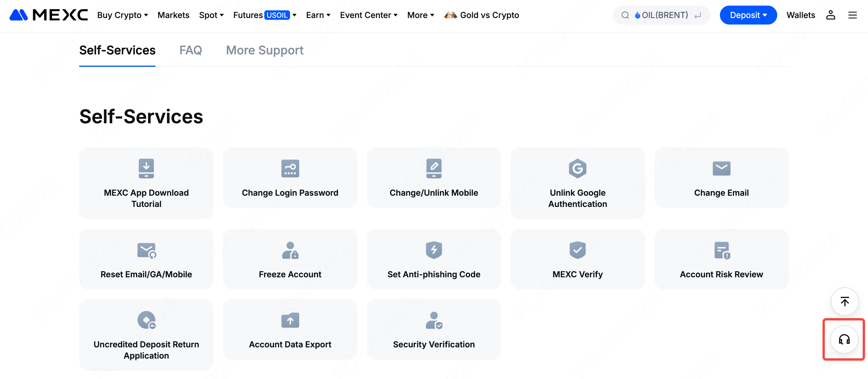Click the Freeze Account lock icon

click(x=290, y=250)
